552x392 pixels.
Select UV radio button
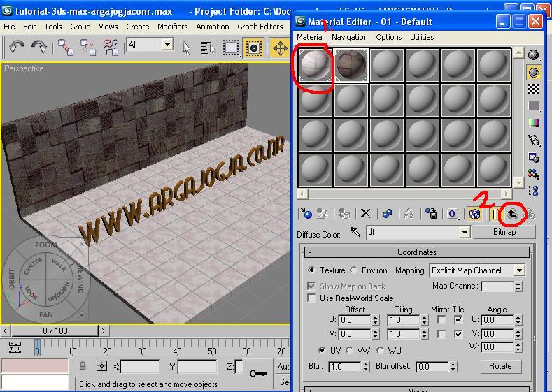(322, 350)
